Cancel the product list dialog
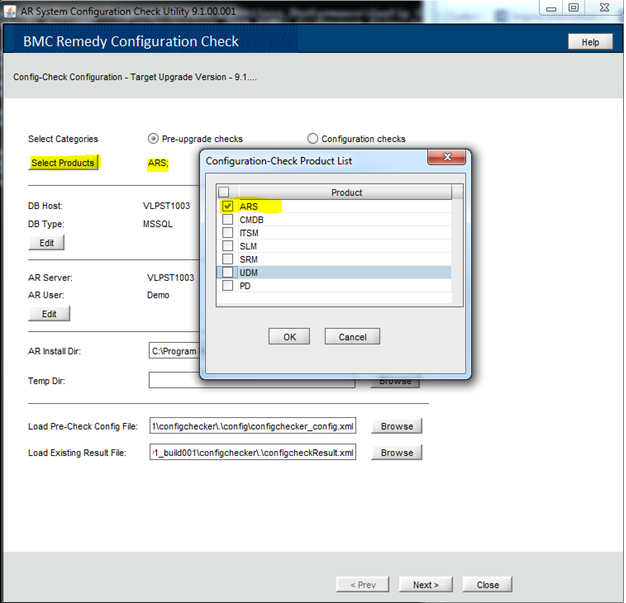 [352, 337]
